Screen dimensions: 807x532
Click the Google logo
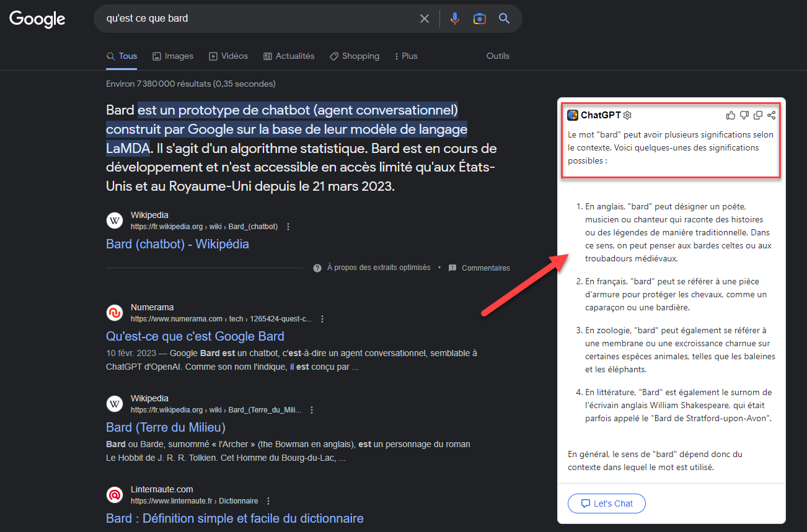click(37, 19)
